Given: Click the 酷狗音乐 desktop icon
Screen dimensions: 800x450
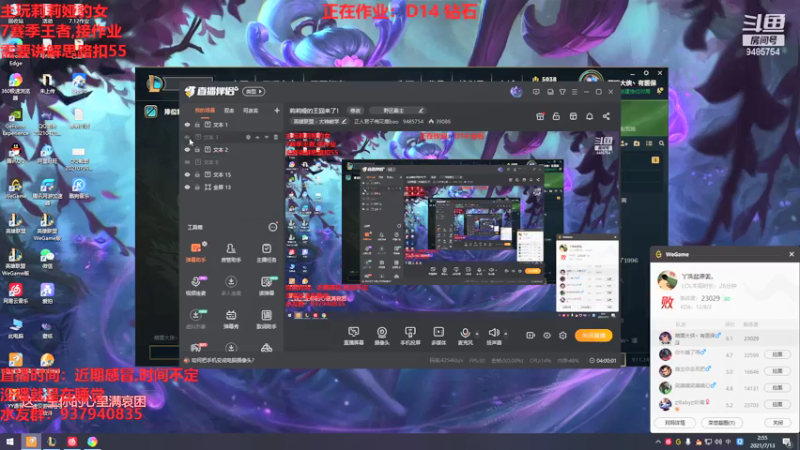Looking at the screenshot, I should pyautogui.click(x=79, y=188).
